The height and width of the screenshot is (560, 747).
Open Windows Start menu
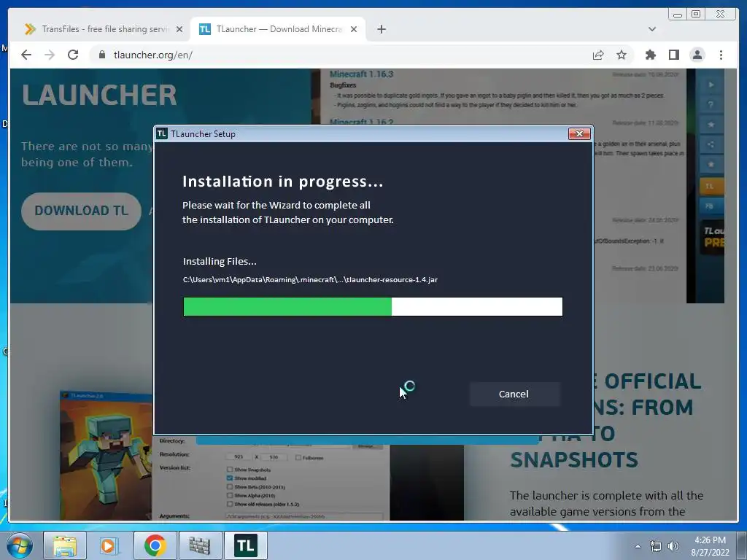[x=20, y=545]
